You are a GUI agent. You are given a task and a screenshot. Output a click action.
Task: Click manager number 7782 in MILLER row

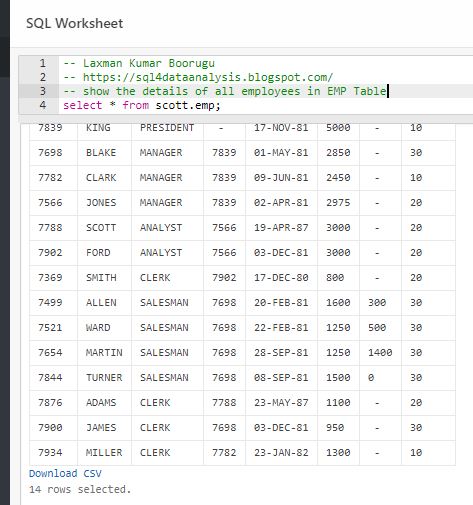224,453
